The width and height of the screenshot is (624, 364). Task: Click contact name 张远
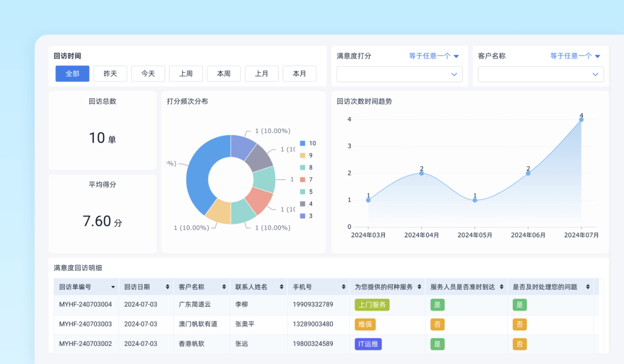click(x=241, y=344)
